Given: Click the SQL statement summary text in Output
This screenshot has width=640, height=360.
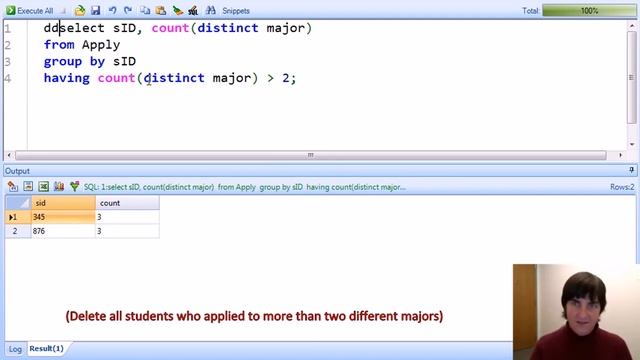Looking at the screenshot, I should [245, 187].
